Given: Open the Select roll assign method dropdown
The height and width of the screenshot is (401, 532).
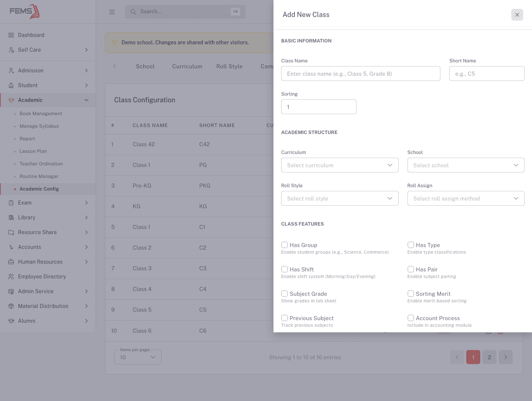Looking at the screenshot, I should [x=466, y=198].
